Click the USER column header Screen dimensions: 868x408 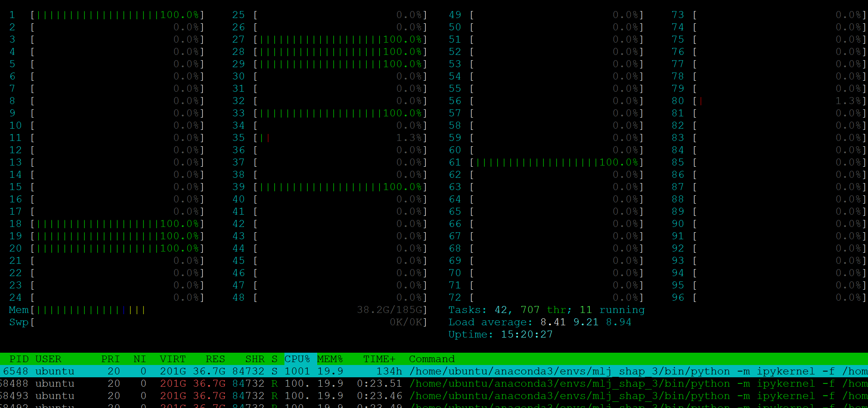(49, 359)
